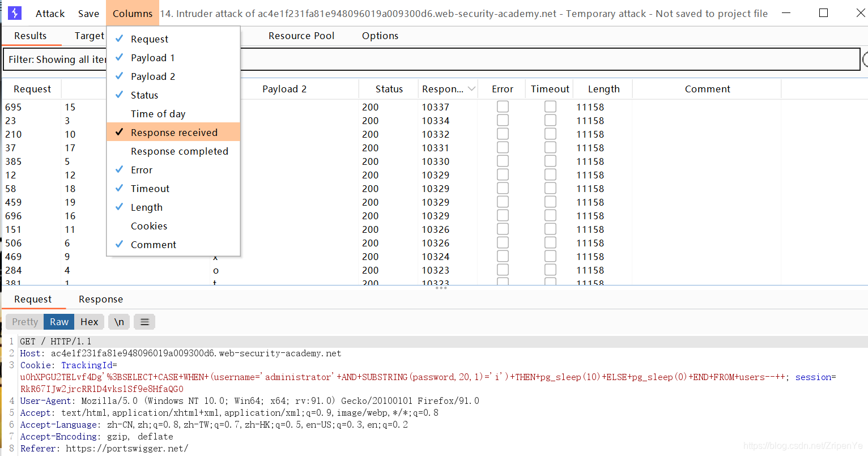Select the Request tab in viewer
Viewport: 868px width, 456px height.
(x=33, y=299)
